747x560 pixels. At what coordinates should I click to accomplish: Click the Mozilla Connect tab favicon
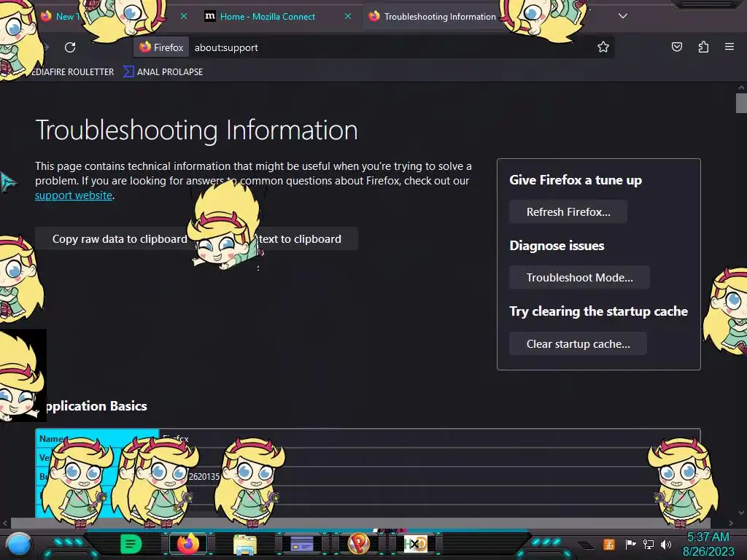(209, 16)
